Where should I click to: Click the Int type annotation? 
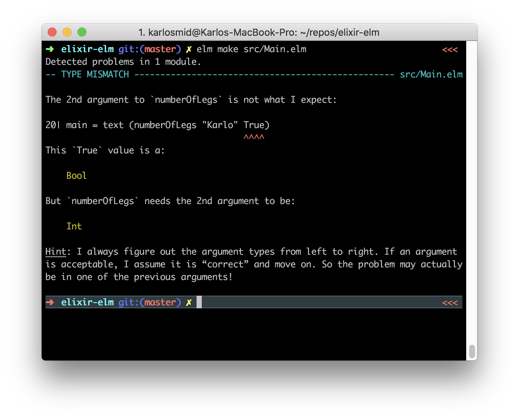click(x=74, y=226)
